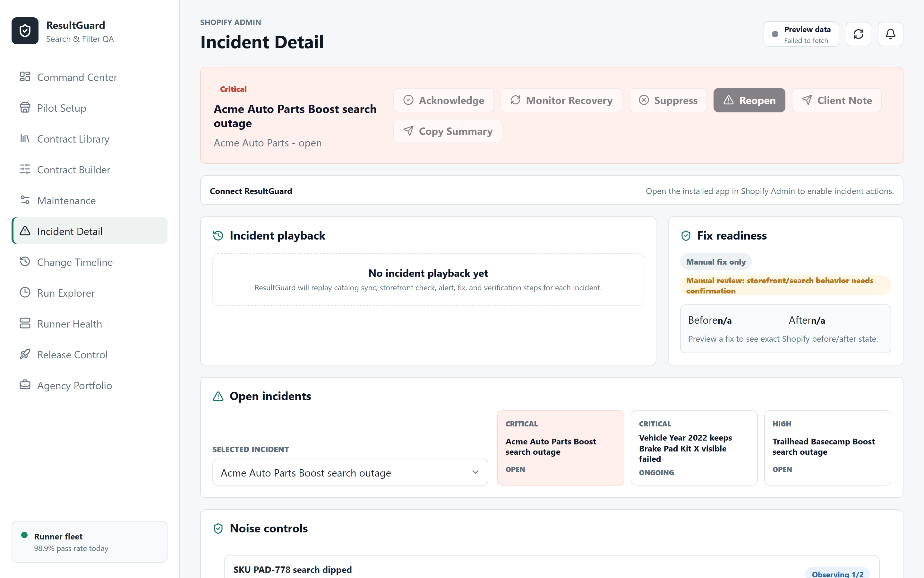Click the Maintenance settings icon
The height and width of the screenshot is (578, 924).
point(25,200)
